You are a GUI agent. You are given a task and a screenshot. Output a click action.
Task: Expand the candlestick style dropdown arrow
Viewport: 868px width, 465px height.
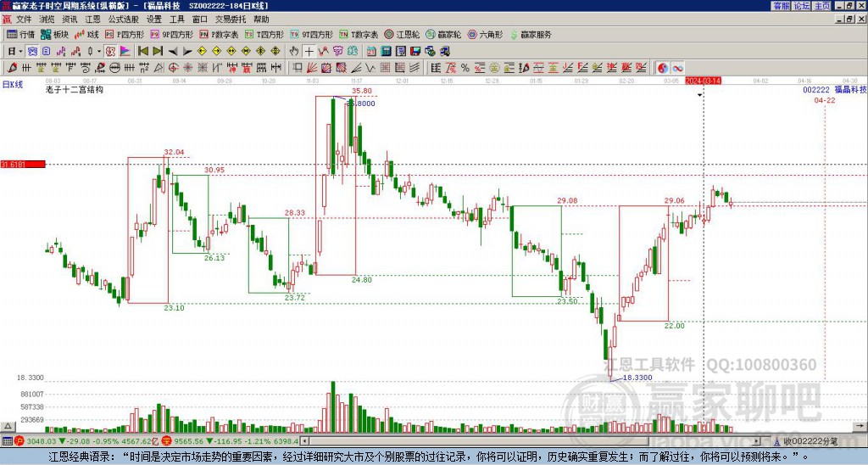(99, 52)
